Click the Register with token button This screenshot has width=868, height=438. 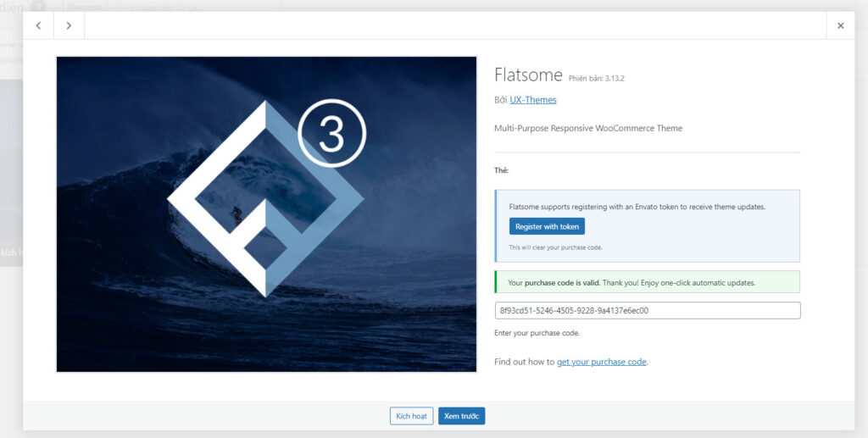[x=547, y=226]
